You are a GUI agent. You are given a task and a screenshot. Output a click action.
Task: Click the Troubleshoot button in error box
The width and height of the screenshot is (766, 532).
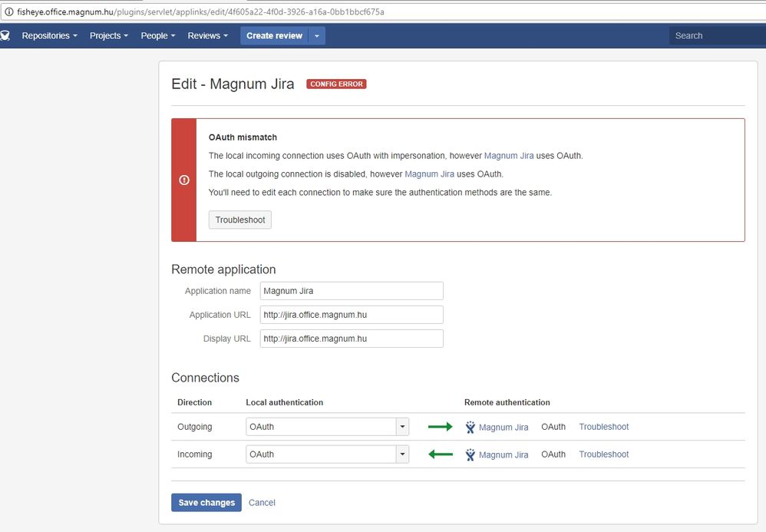click(x=240, y=220)
